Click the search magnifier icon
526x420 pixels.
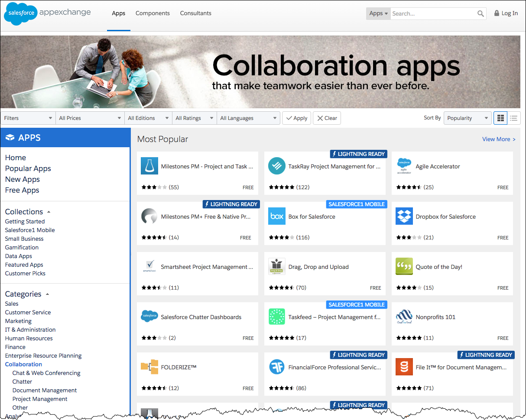pyautogui.click(x=481, y=13)
